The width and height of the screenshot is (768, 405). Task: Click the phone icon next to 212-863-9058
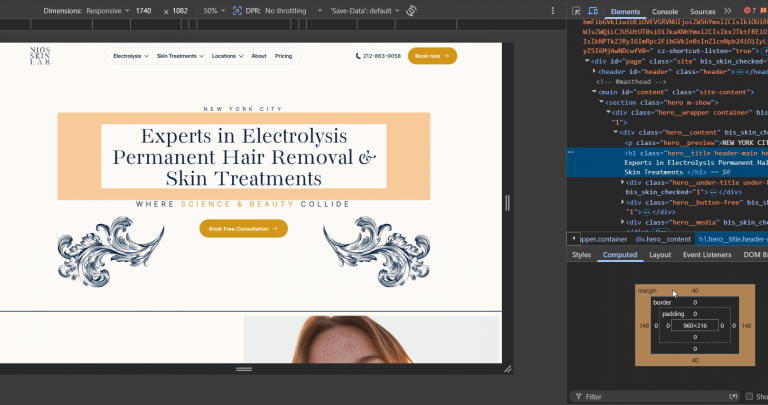(358, 56)
